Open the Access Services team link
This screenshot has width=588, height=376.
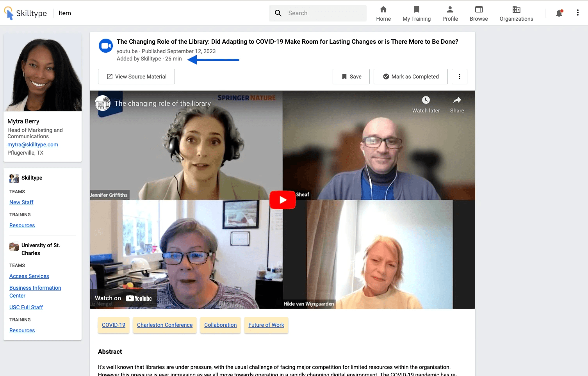click(x=29, y=276)
